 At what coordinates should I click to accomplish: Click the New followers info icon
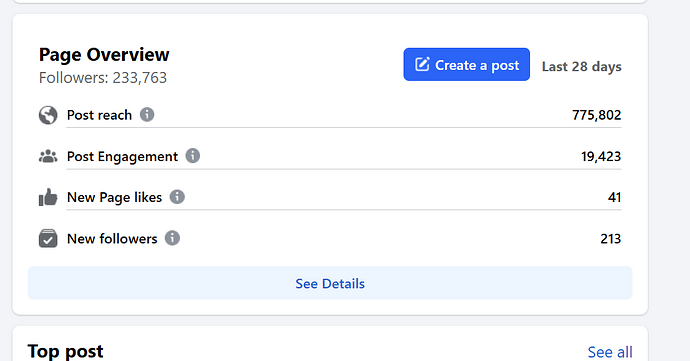(172, 238)
